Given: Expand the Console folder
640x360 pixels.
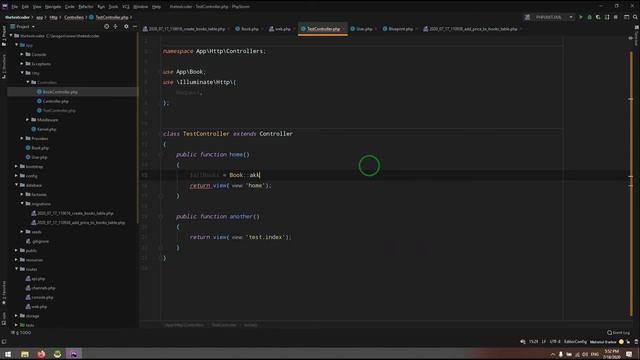Looking at the screenshot, I should [x=22, y=54].
